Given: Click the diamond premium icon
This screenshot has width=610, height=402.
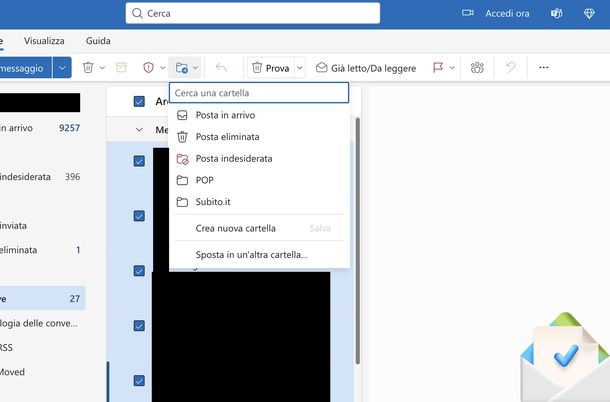Looking at the screenshot, I should pyautogui.click(x=589, y=13).
